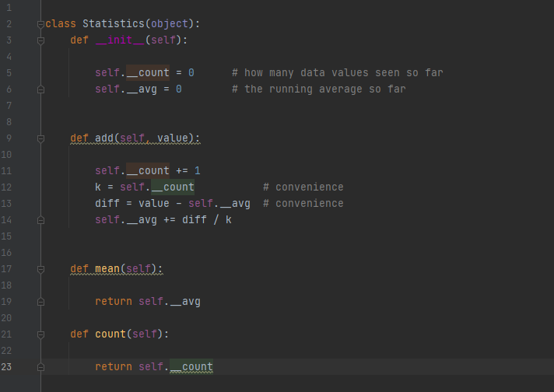The width and height of the screenshot is (554, 392).
Task: Collapse the mean method fold marker
Action: pyautogui.click(x=40, y=269)
